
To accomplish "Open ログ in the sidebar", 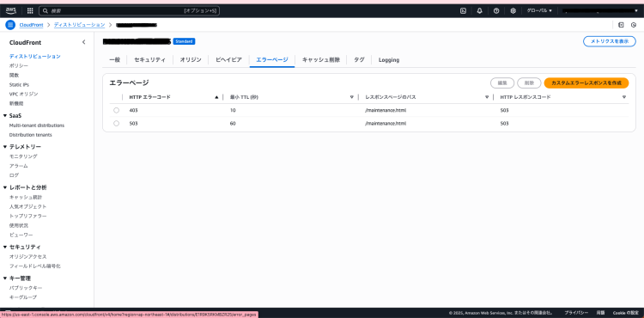I will pyautogui.click(x=14, y=175).
